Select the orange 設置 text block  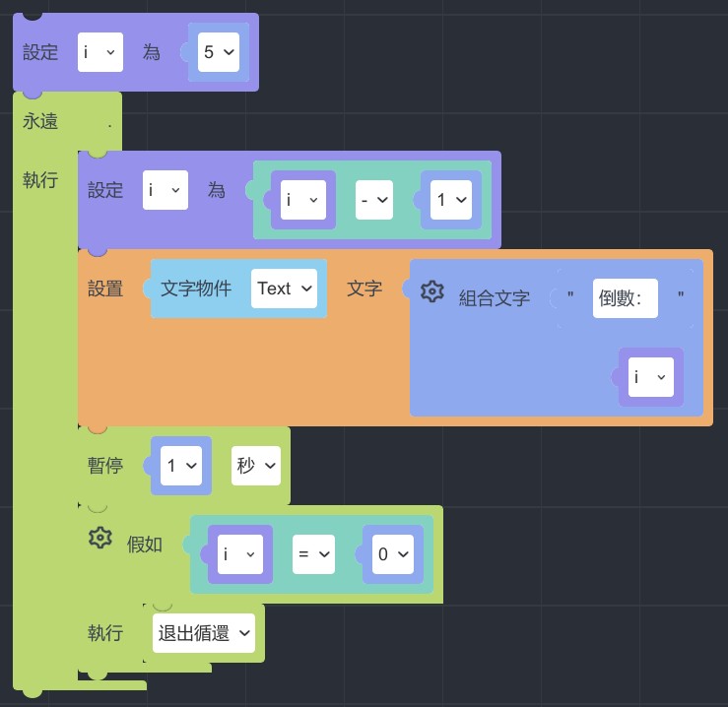click(105, 289)
